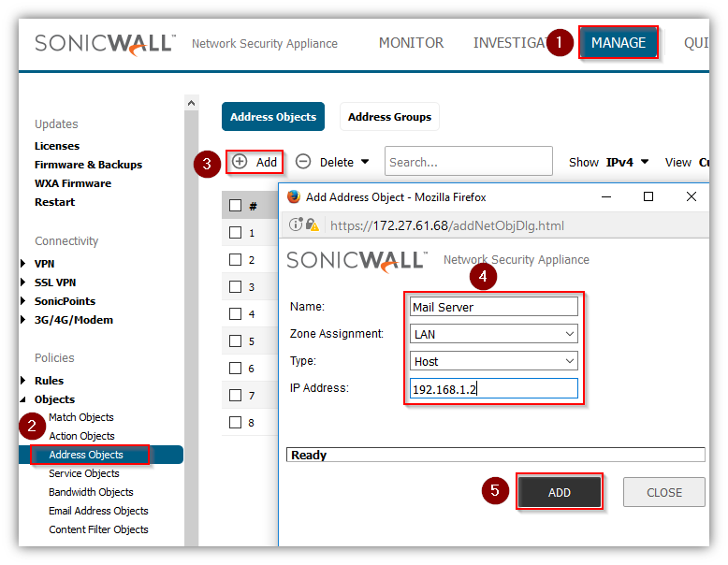Check the checkbox for row 3
This screenshot has height=565, width=728.
236,286
